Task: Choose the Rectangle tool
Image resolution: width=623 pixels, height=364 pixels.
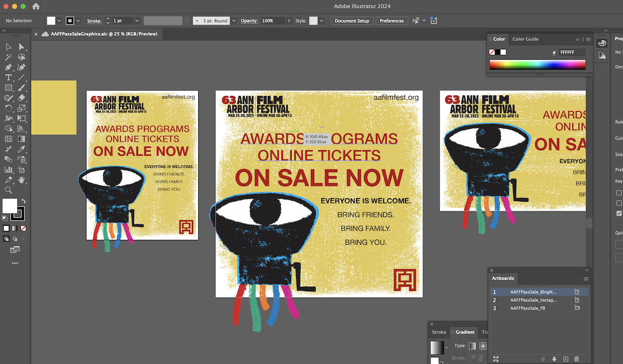Action: (x=9, y=88)
